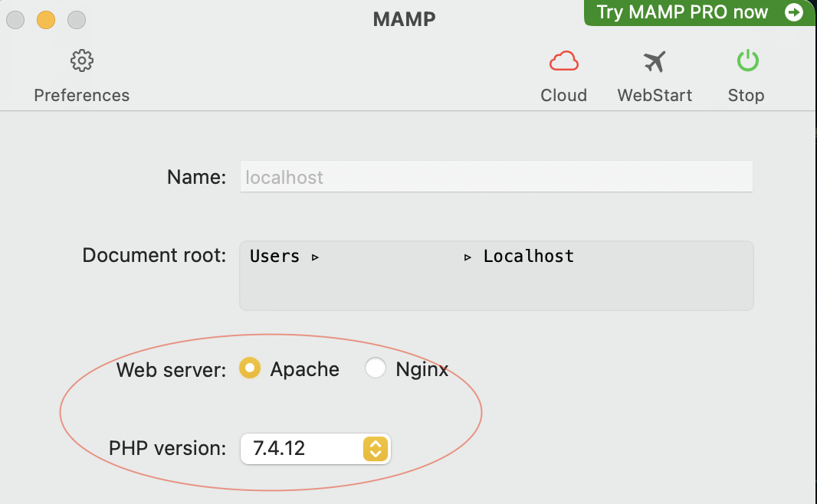The height and width of the screenshot is (504, 817).
Task: Minimize the MAMP window with yellow button
Action: pos(46,20)
